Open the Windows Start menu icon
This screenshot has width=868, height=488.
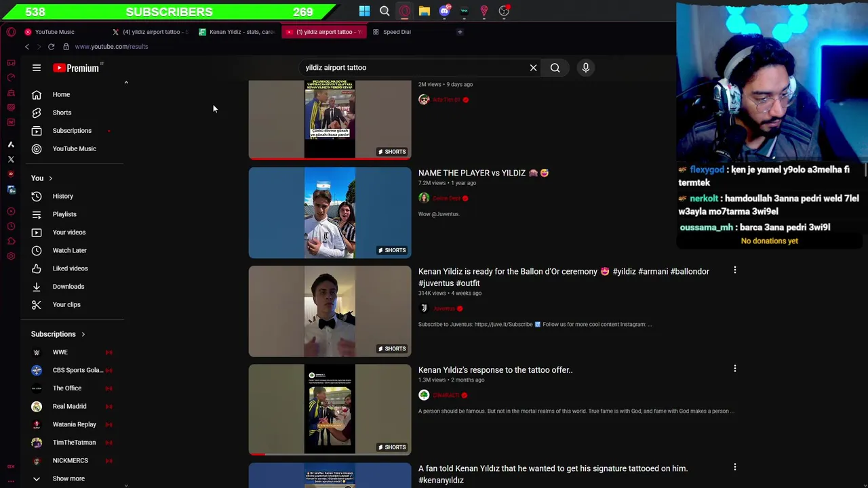pyautogui.click(x=364, y=11)
